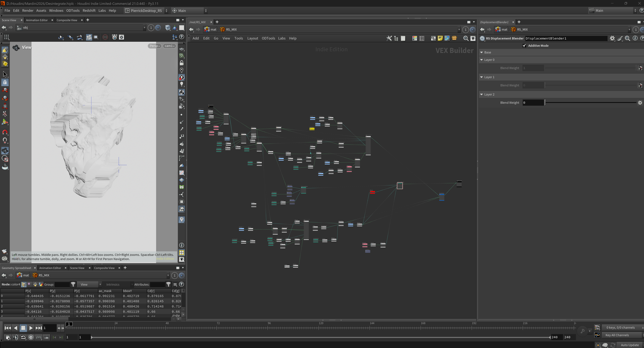The width and height of the screenshot is (644, 348).
Task: Collapse the Layer 2 section
Action: pyautogui.click(x=481, y=94)
